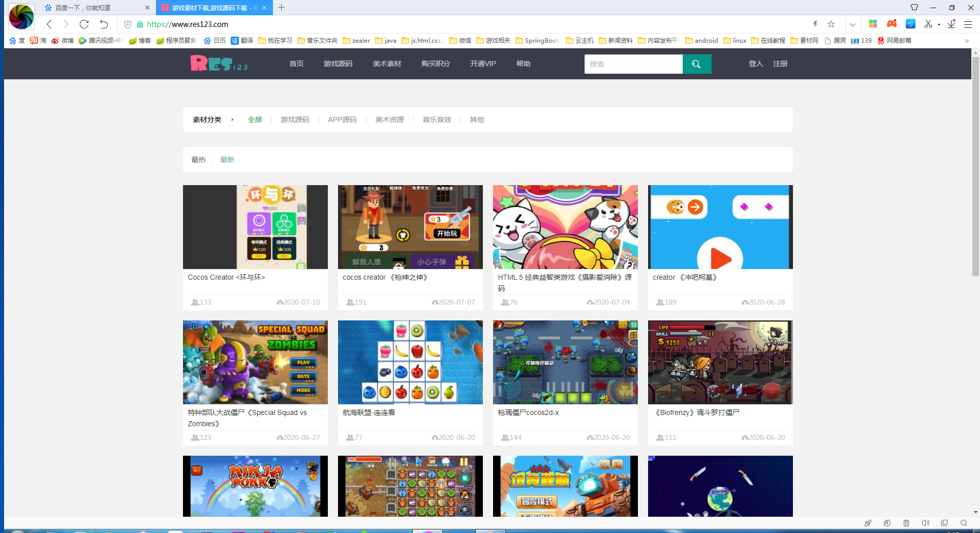Viewport: 980px width, 533px height.
Task: Open Special Squad vs Zombies thumbnail
Action: pyautogui.click(x=255, y=362)
